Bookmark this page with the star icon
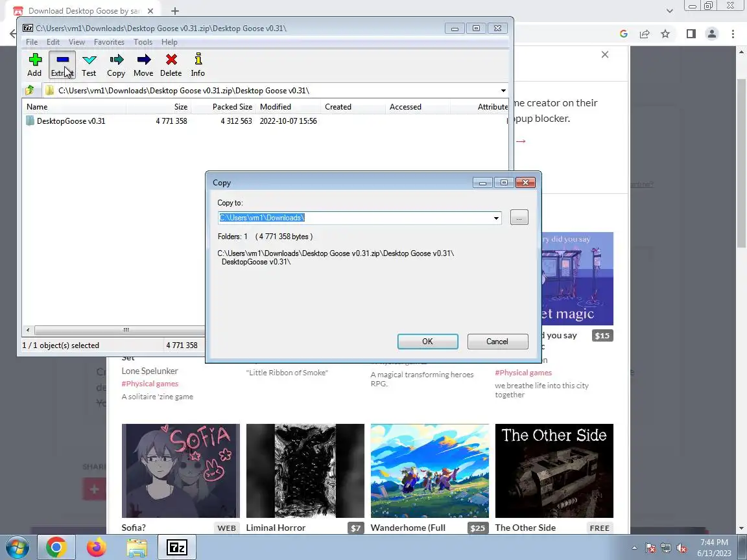The image size is (747, 560). point(665,34)
